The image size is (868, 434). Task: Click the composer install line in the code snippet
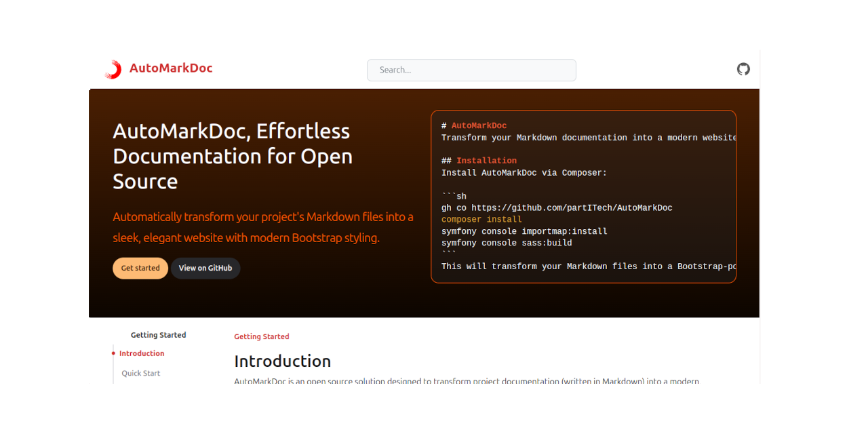pyautogui.click(x=480, y=219)
